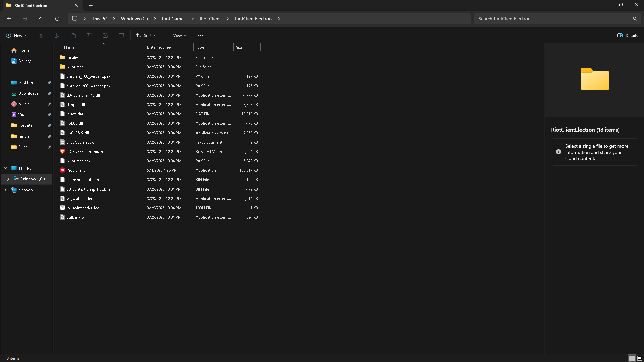
Task: Open the See more ellipsis menu
Action: (200, 35)
